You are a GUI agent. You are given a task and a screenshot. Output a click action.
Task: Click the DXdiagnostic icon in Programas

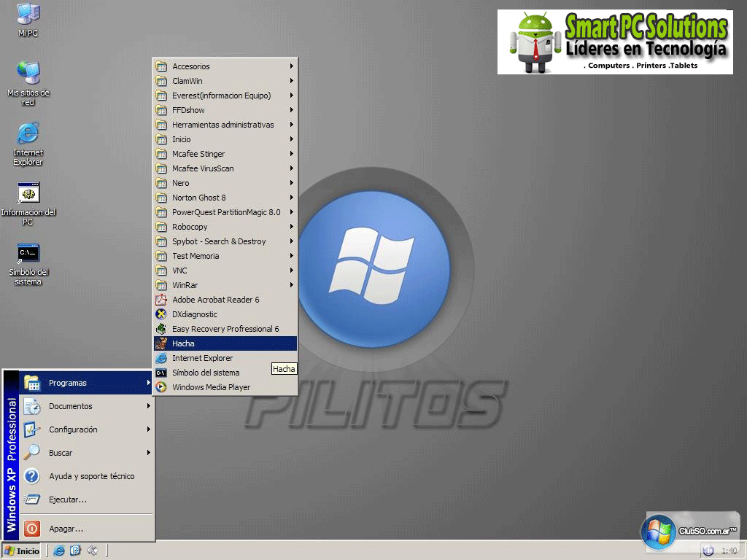click(161, 314)
